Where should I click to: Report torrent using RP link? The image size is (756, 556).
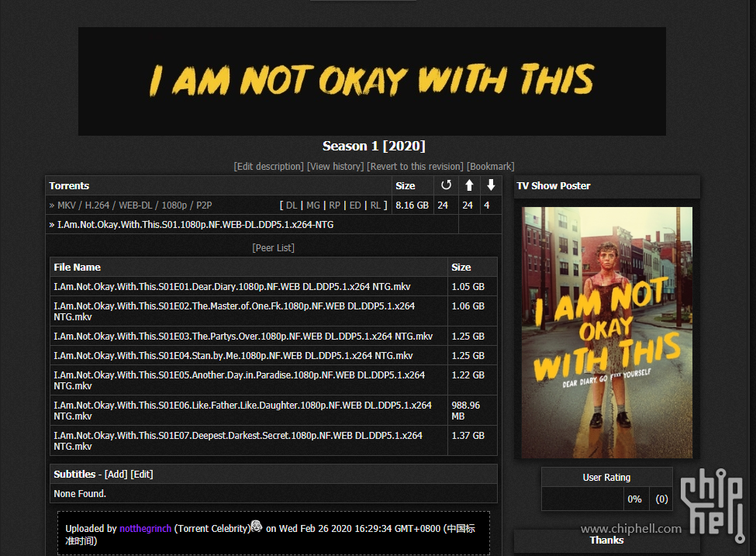click(x=335, y=205)
